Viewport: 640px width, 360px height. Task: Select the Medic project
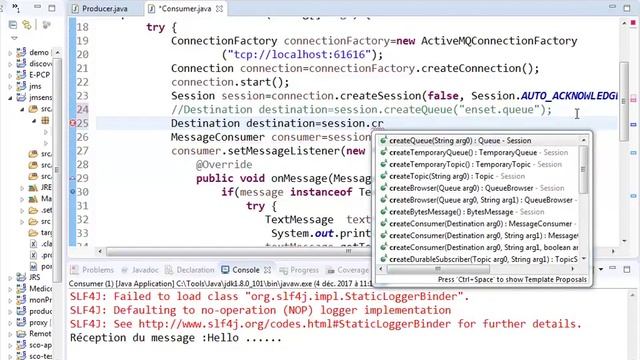click(x=35, y=289)
